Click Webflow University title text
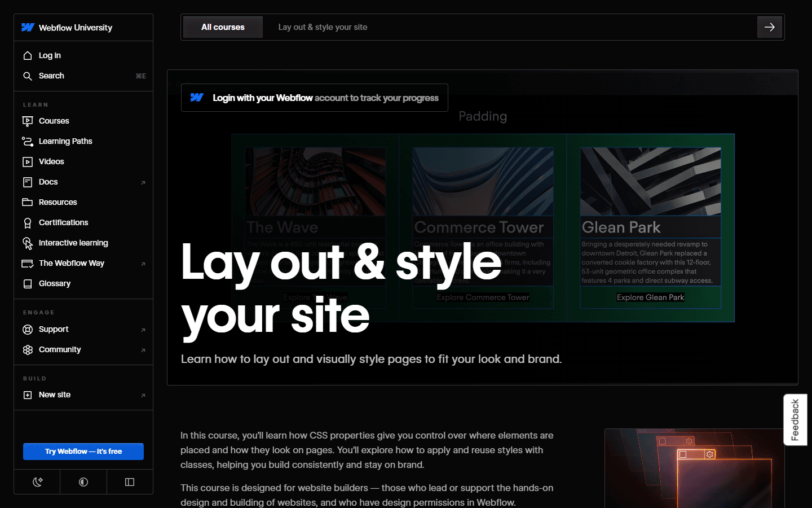This screenshot has width=812, height=508. click(x=76, y=27)
